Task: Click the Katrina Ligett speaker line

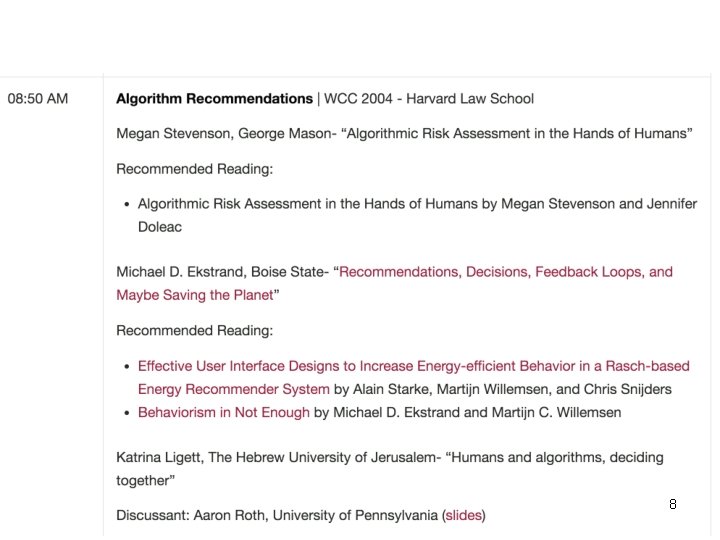Action: click(x=390, y=469)
